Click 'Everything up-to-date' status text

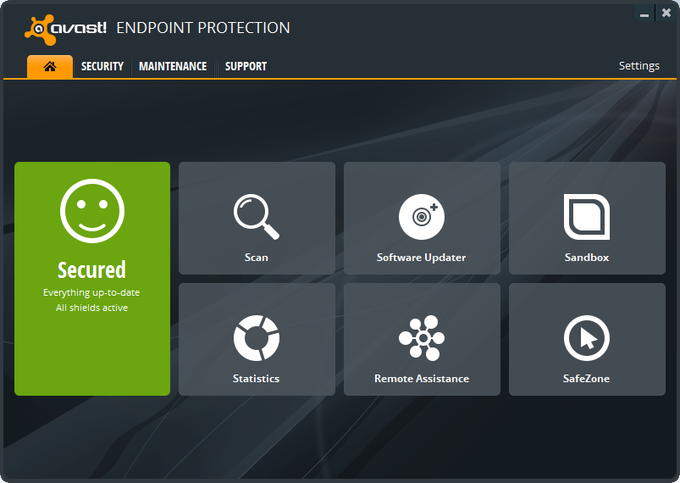click(x=92, y=293)
